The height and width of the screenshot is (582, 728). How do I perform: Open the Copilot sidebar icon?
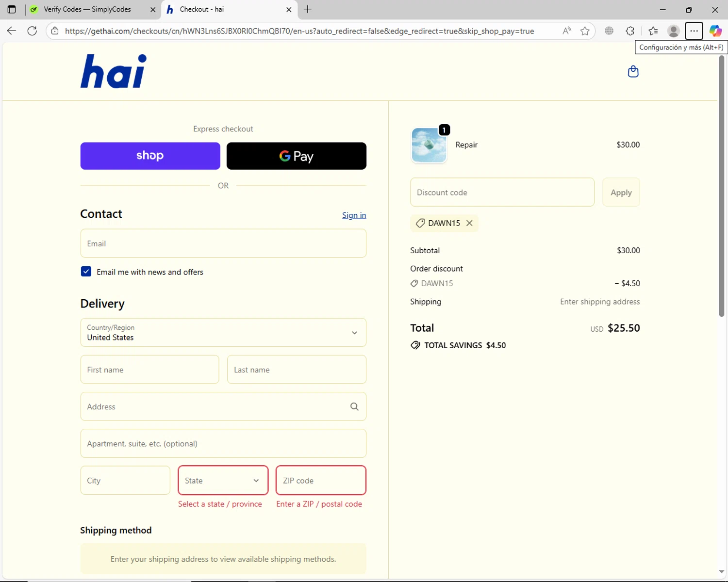(715, 31)
